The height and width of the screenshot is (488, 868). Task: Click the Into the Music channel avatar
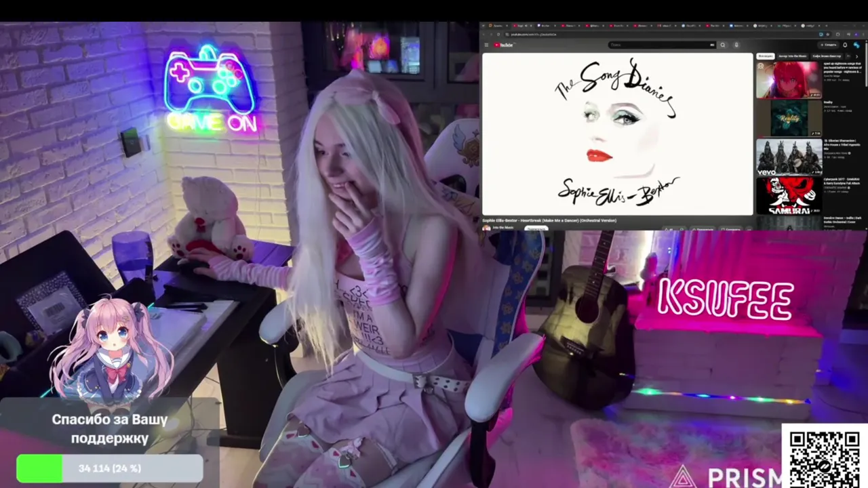click(x=486, y=228)
